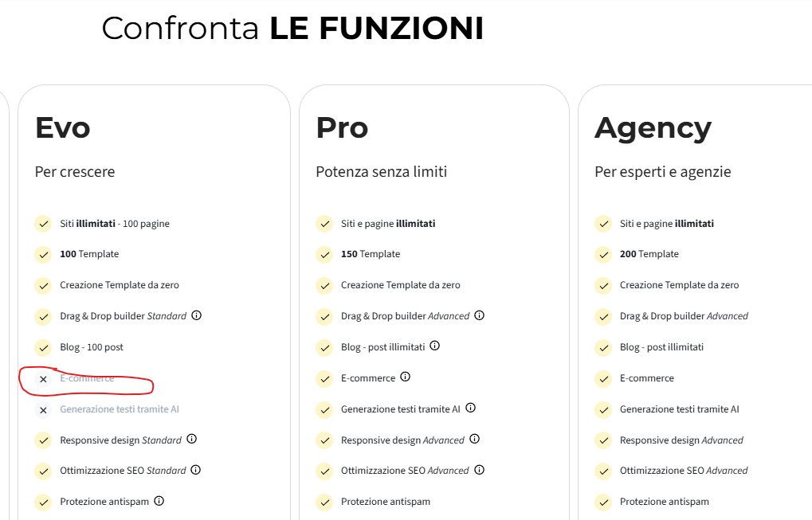Screen dimensions: 812x520
Task: Click info icon beside Pro E-commerce
Action: pyautogui.click(x=406, y=377)
